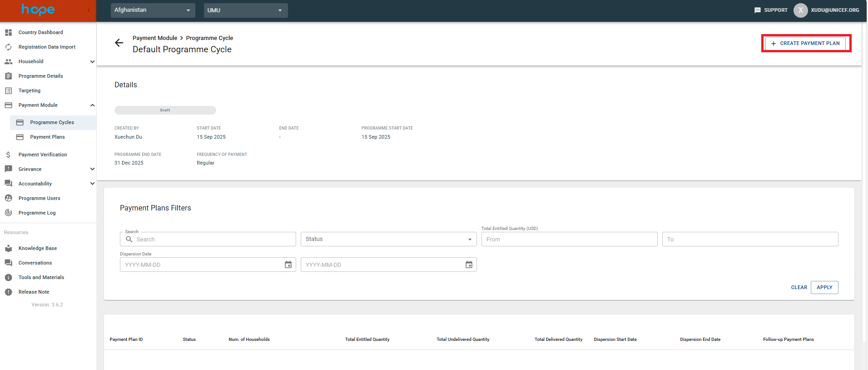The width and height of the screenshot is (868, 370).
Task: Click the Search input field
Action: (x=213, y=239)
